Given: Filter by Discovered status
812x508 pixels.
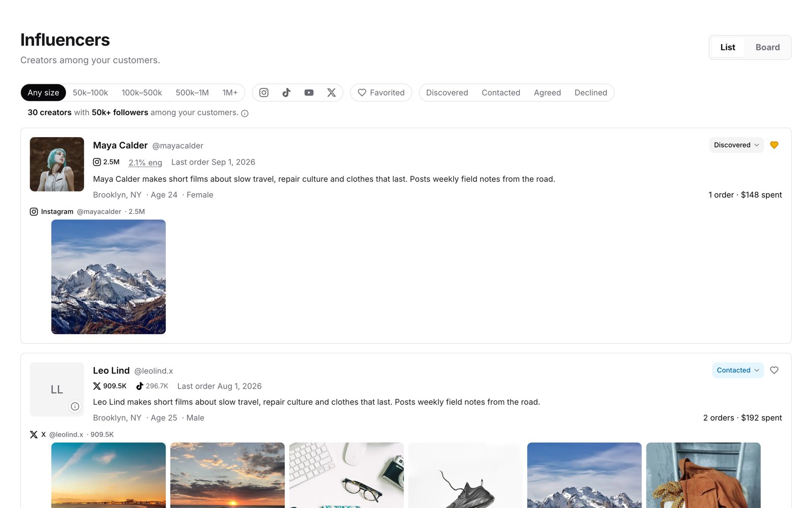Looking at the screenshot, I should 447,92.
